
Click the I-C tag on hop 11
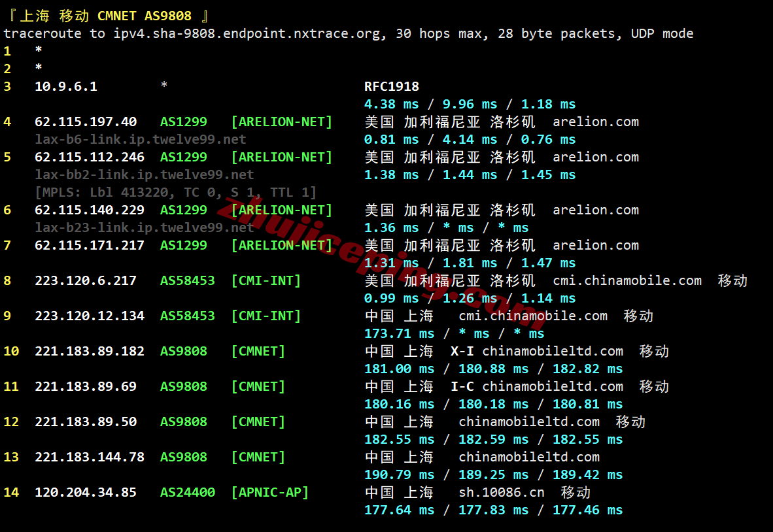coord(462,386)
